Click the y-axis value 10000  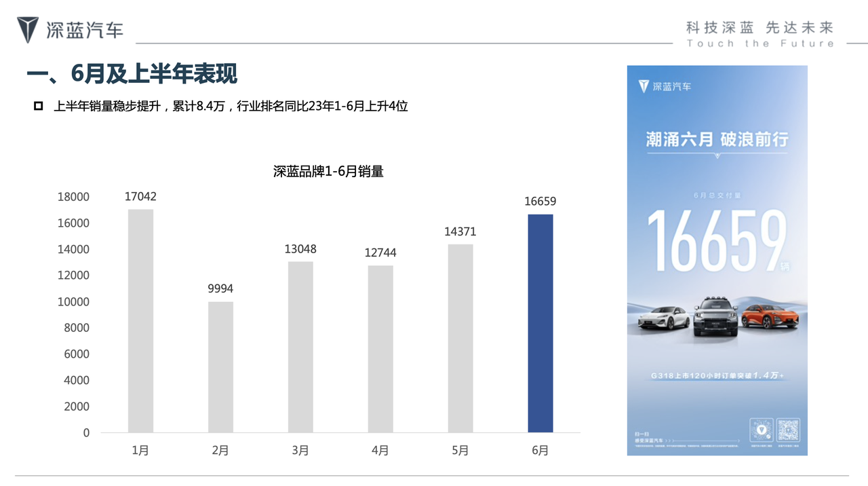click(x=73, y=302)
